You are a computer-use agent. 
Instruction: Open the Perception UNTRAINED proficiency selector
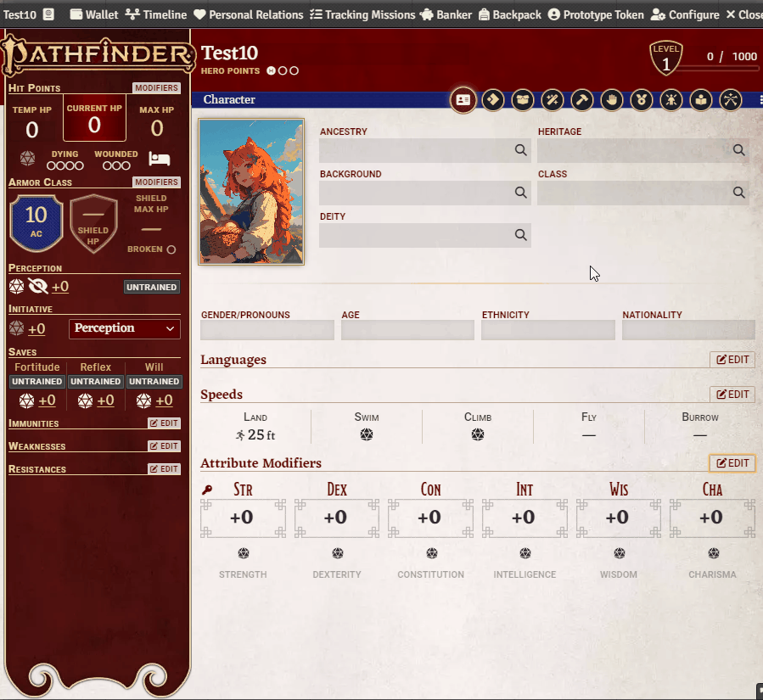coord(151,287)
